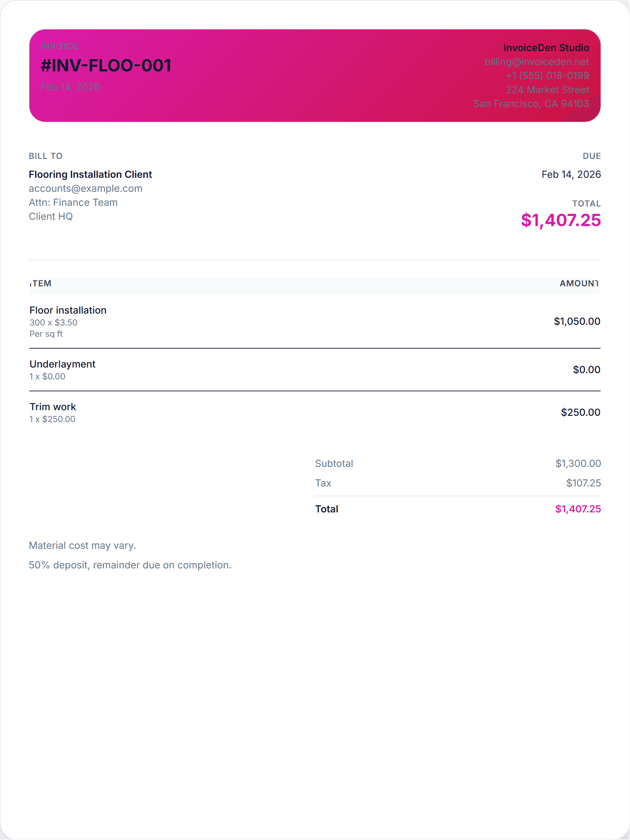Click the Tax amount $107.25
Viewport: 630px width, 840px height.
coord(583,483)
